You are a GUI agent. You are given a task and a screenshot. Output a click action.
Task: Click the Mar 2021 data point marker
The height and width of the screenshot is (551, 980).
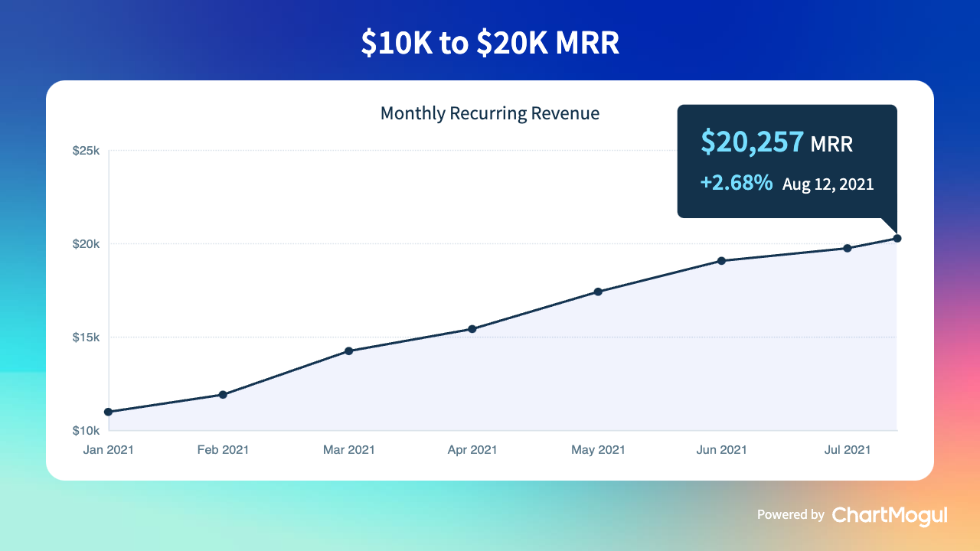point(348,351)
